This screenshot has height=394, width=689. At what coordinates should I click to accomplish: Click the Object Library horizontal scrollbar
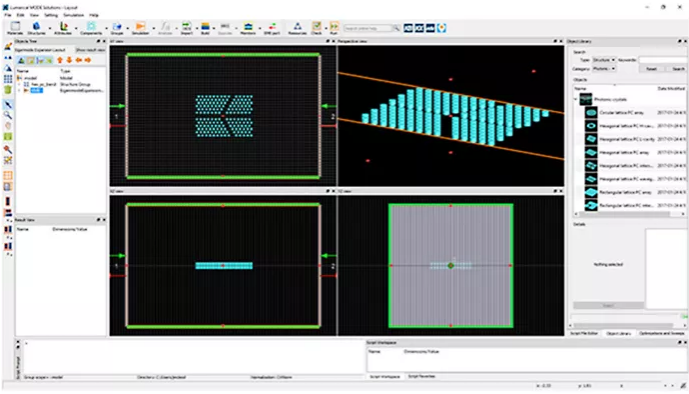[624, 214]
